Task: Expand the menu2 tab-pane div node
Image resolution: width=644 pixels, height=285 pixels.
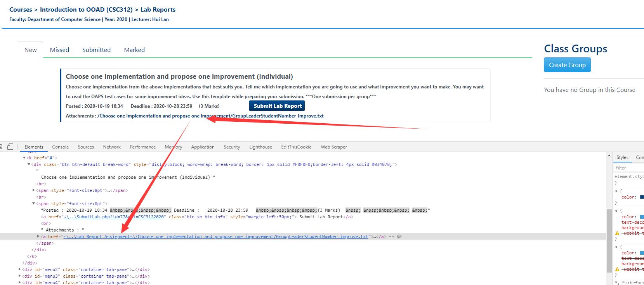Action: (x=20, y=269)
